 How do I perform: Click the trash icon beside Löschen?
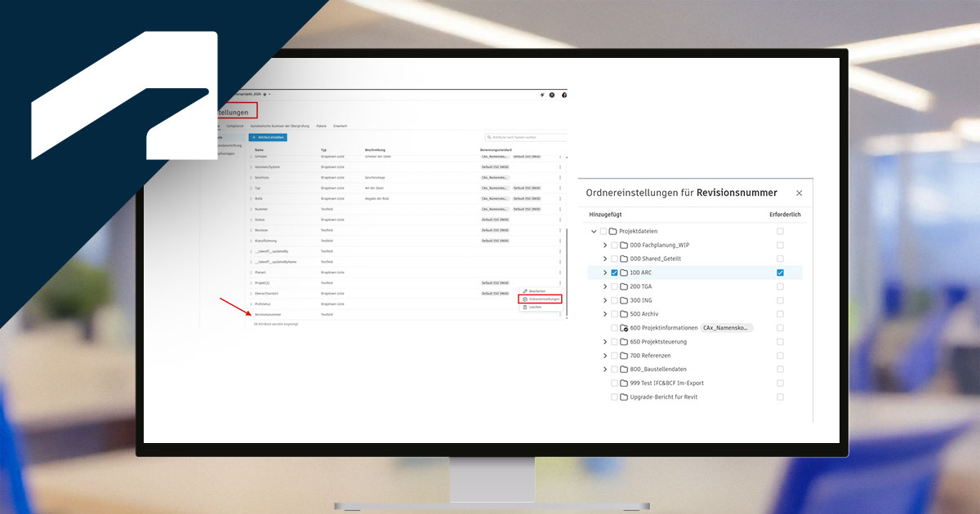(x=525, y=307)
